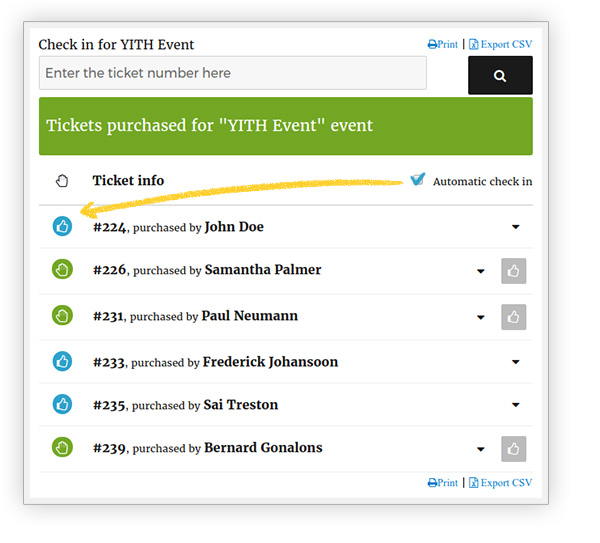600x543 pixels.
Task: Expand ticket #226 details arrow
Action: click(481, 271)
